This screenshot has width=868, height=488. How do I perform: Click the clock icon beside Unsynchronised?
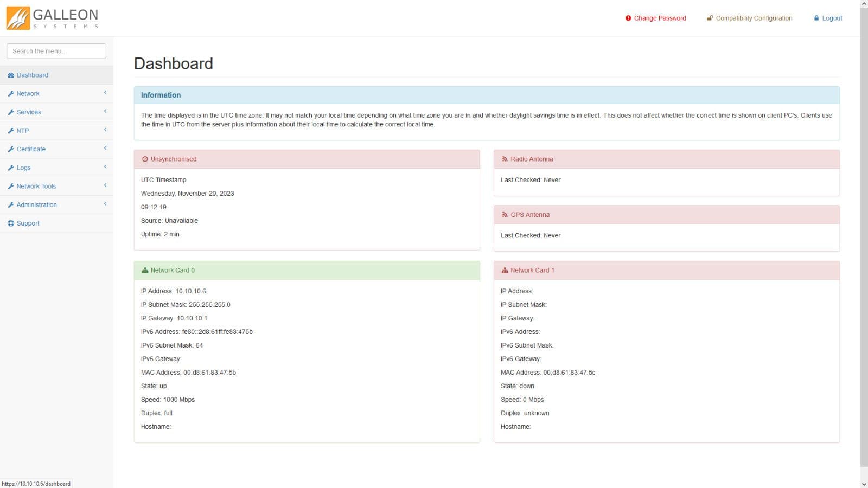pos(145,159)
